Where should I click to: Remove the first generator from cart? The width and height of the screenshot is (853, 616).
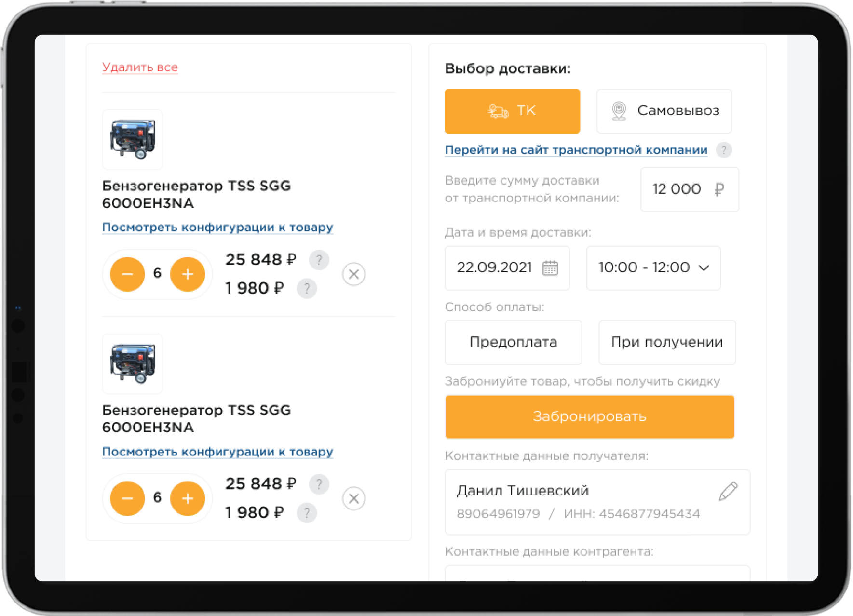(x=353, y=274)
